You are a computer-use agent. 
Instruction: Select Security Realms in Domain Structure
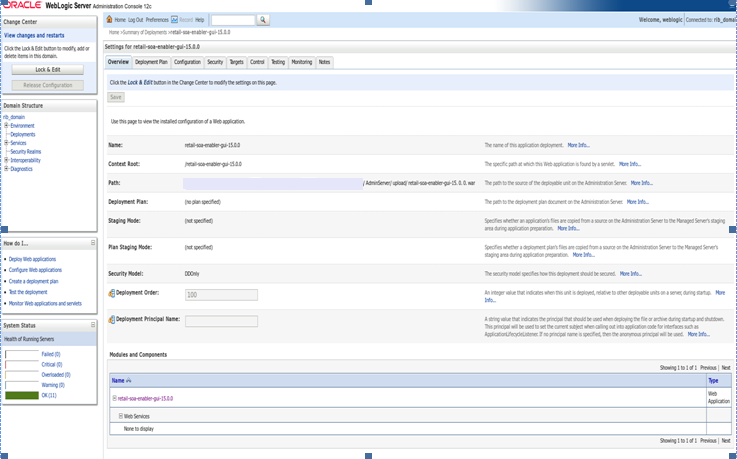pyautogui.click(x=25, y=152)
